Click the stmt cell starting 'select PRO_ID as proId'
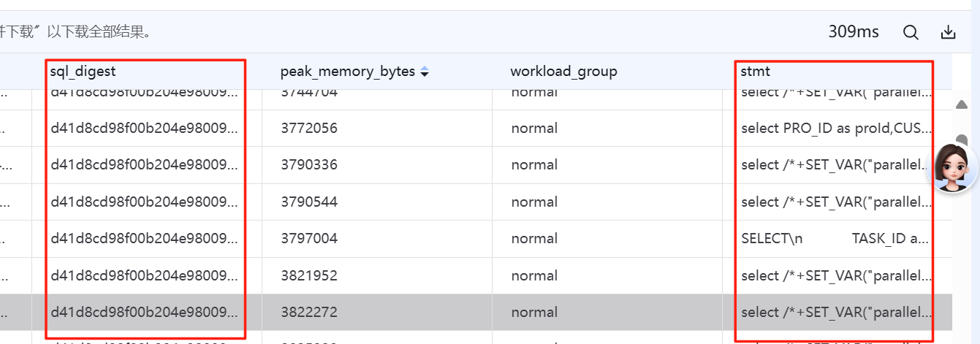 click(x=837, y=128)
